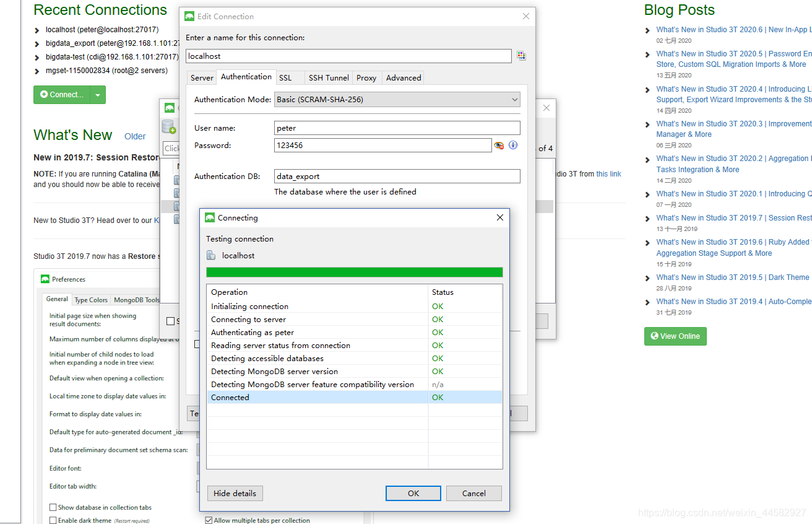Image resolution: width=812 pixels, height=524 pixels.
Task: Open the Older link beside What's New
Action: pyautogui.click(x=135, y=136)
